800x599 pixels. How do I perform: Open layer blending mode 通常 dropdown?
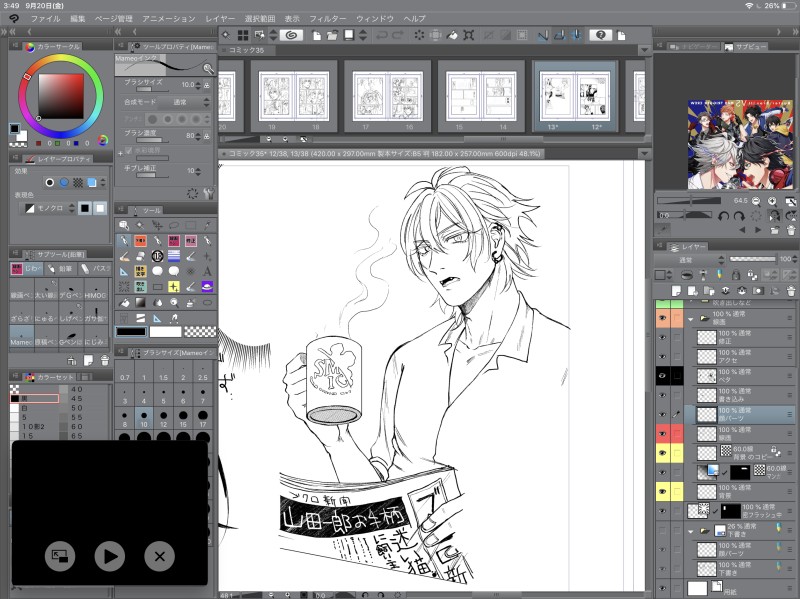click(690, 260)
